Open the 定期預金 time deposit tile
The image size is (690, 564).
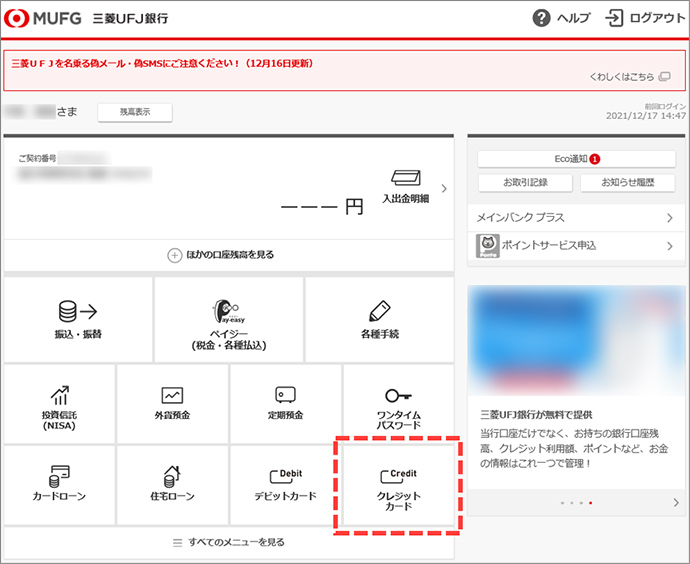point(285,403)
